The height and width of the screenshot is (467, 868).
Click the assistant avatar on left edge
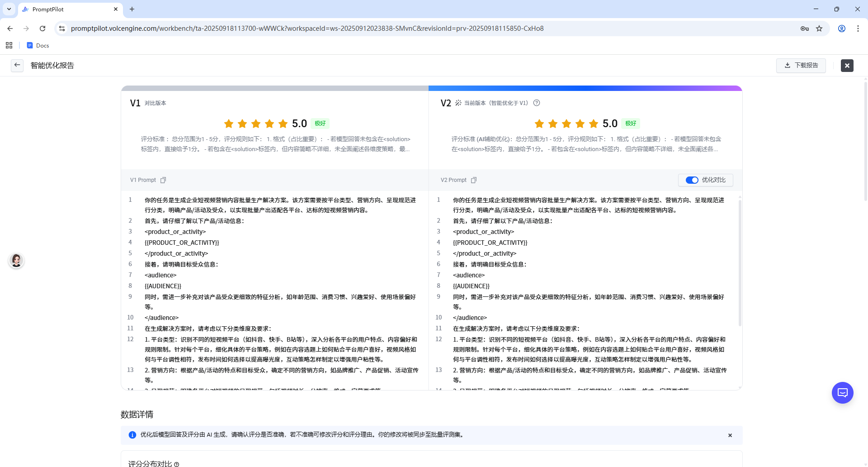click(16, 261)
